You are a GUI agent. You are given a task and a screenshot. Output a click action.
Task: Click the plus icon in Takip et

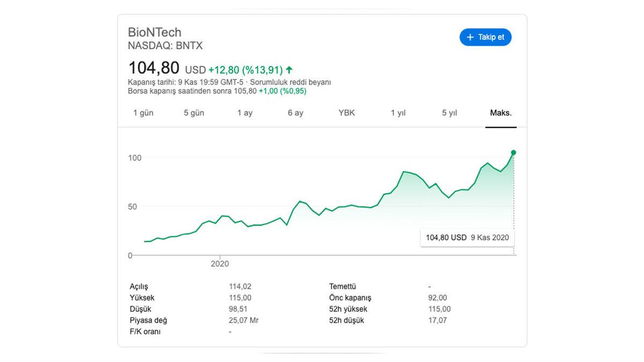[x=470, y=37]
